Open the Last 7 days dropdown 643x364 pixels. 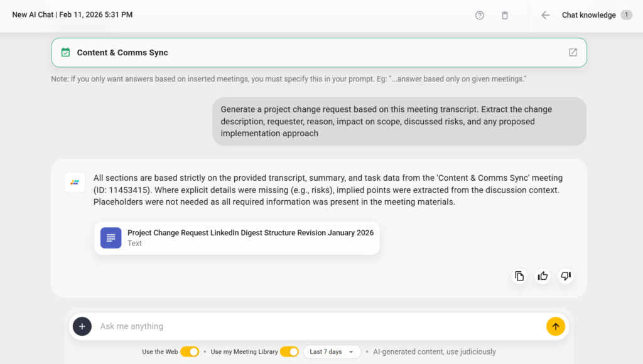332,352
